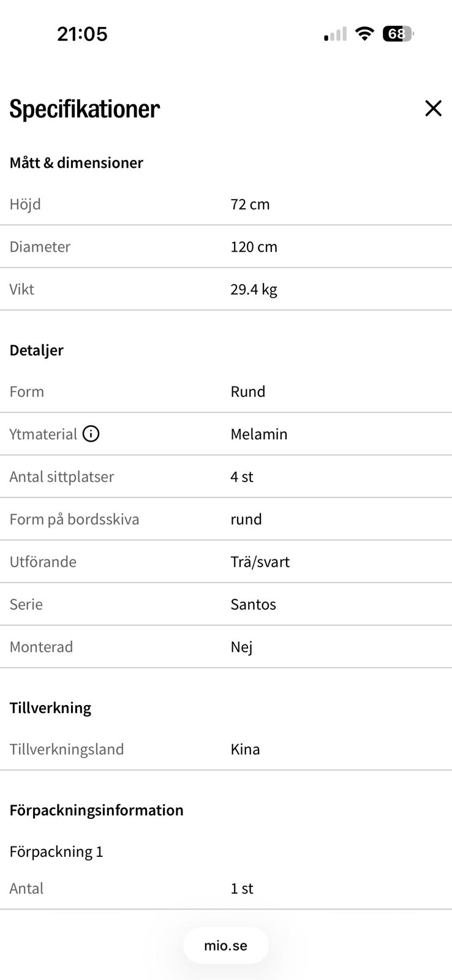The image size is (452, 980).
Task: Tap the Tillverkningsland Kina row
Action: pos(226,749)
